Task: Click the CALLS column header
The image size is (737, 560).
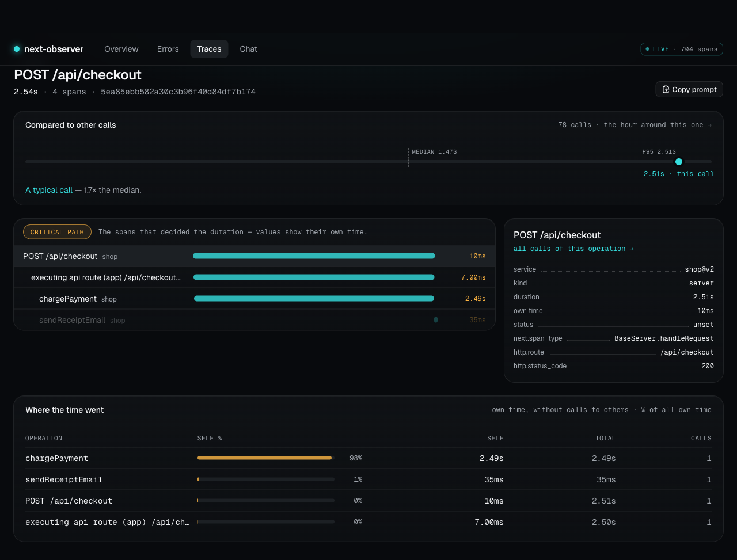Action: [x=701, y=438]
